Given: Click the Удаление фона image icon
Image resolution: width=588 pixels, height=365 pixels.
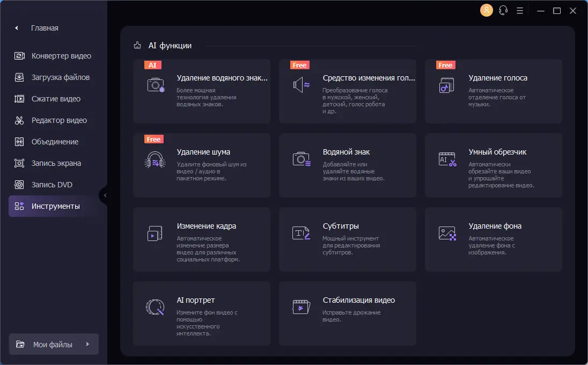Looking at the screenshot, I should point(447,233).
